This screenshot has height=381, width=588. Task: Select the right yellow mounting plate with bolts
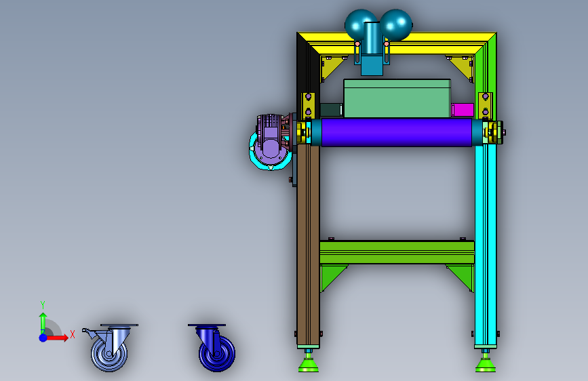[x=485, y=104]
